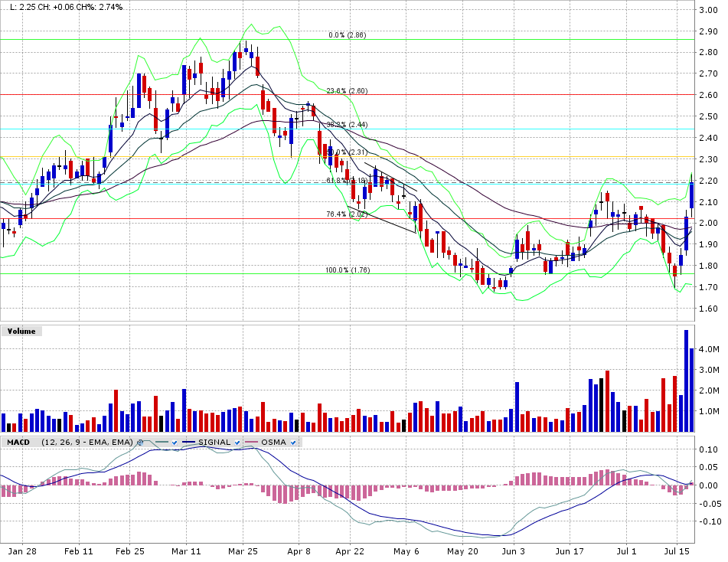This screenshot has width=728, height=562.
Task: Click the Mar 25 date axis label
Action: click(243, 551)
